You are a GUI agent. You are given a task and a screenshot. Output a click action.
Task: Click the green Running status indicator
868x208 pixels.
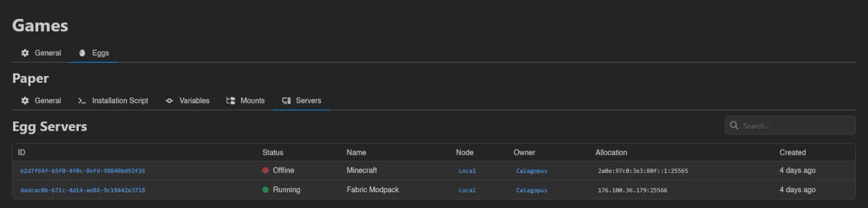pos(266,190)
